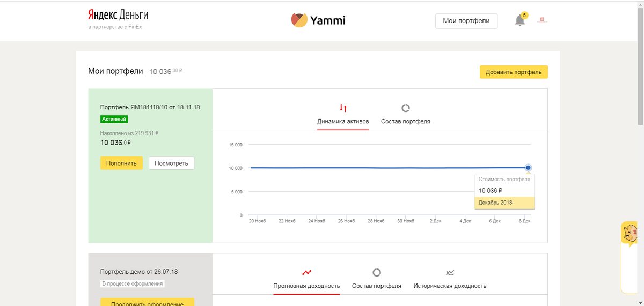Click the chart data point at 8 Дек
Image resolution: width=644 pixels, height=306 pixels.
click(x=528, y=168)
